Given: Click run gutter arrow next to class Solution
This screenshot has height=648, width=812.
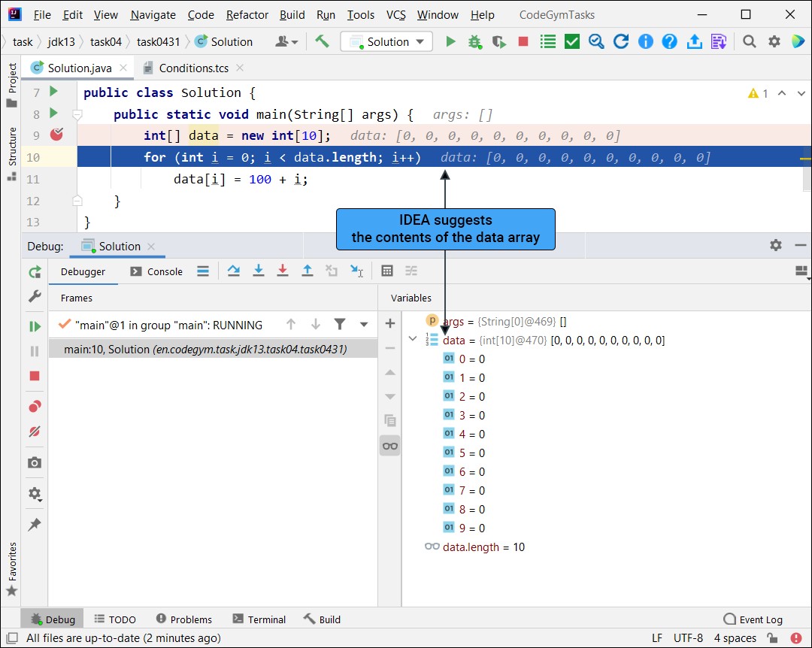Looking at the screenshot, I should coord(53,91).
